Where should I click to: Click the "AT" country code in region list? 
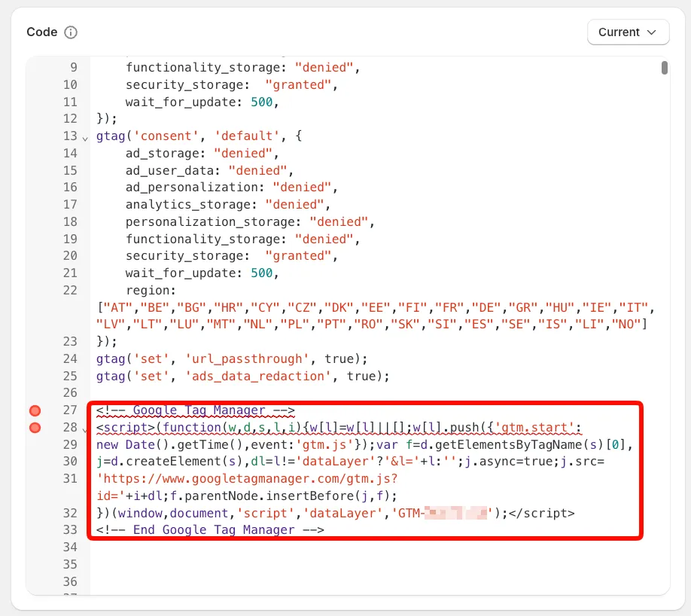118,307
